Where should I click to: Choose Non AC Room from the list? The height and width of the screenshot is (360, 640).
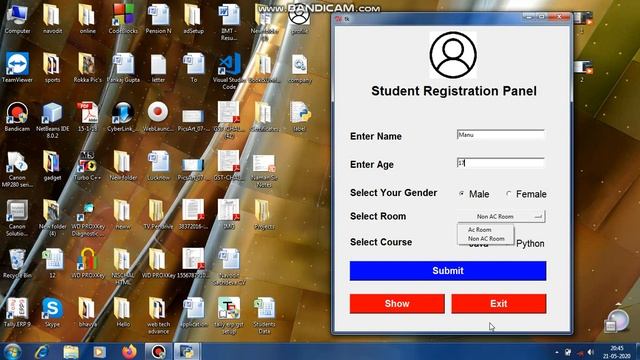[486, 239]
